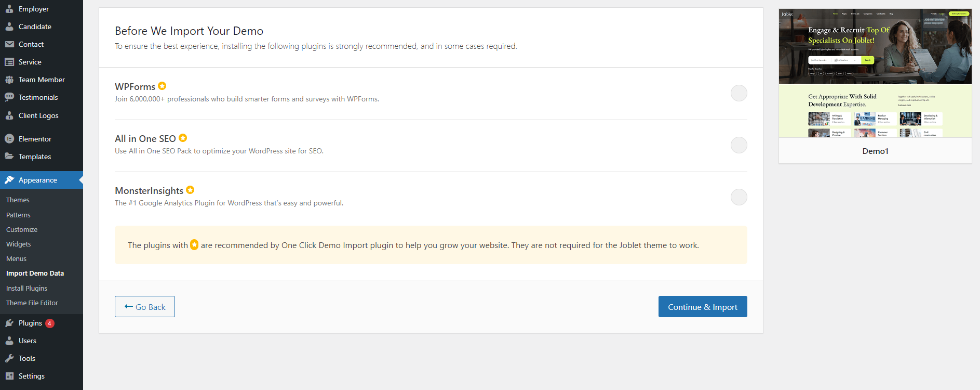Click the Client Logos icon
The height and width of the screenshot is (390, 980).
pos(9,115)
